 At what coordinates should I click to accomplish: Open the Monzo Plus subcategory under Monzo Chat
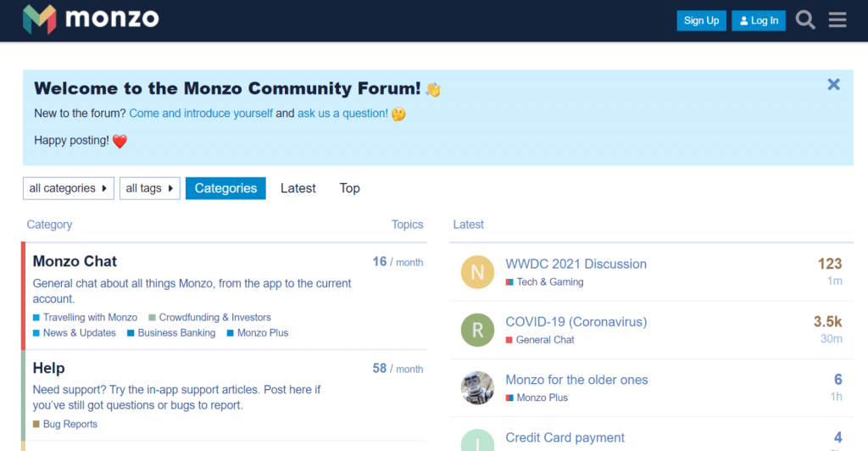point(258,332)
